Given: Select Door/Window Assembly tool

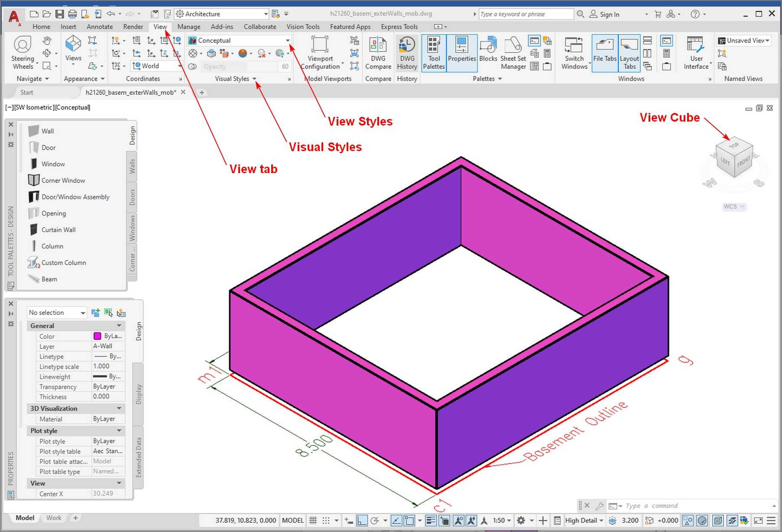Looking at the screenshot, I should click(x=69, y=197).
